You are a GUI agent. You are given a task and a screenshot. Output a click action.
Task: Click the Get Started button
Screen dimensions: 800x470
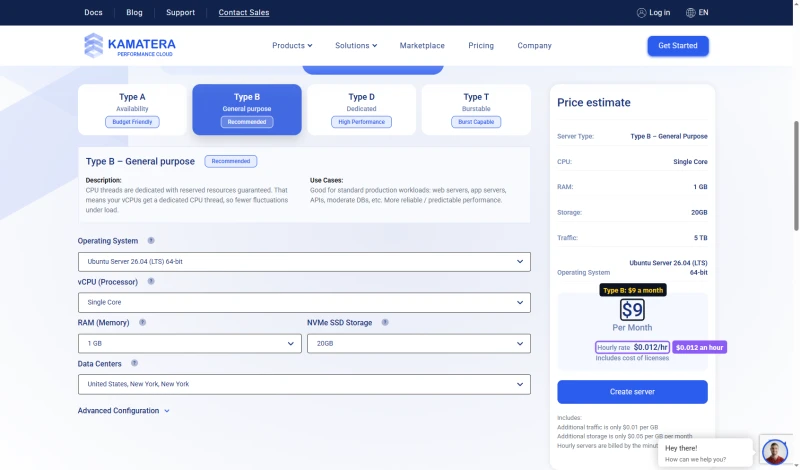tap(678, 46)
